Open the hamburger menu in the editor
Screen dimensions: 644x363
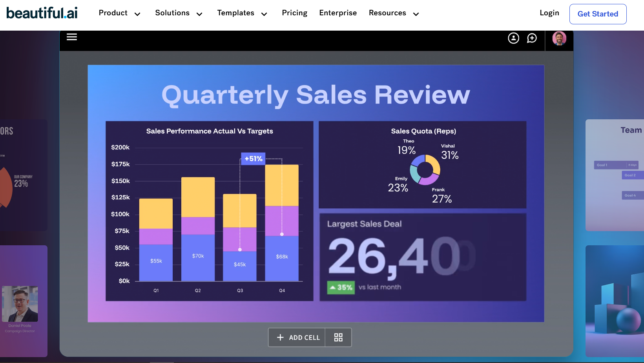pos(71,37)
